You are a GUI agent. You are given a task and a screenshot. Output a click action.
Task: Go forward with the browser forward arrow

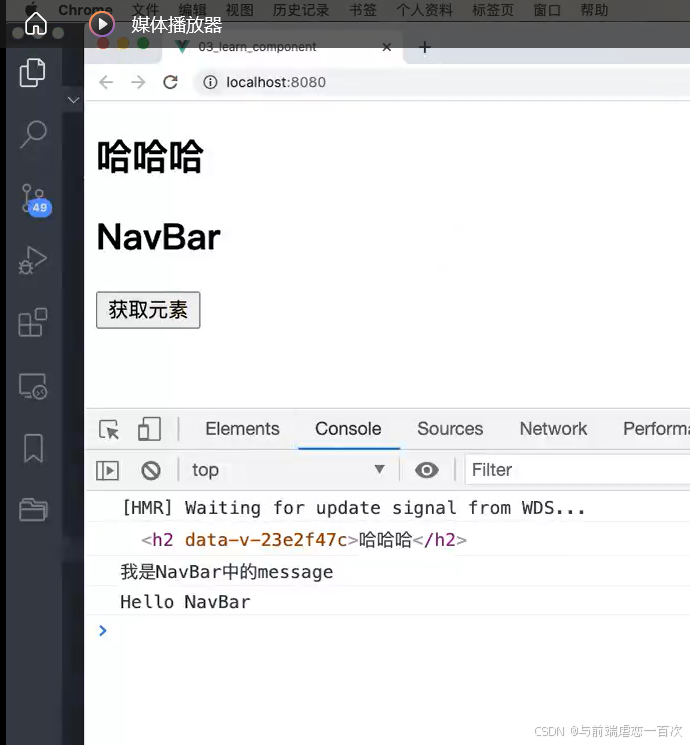coord(138,82)
